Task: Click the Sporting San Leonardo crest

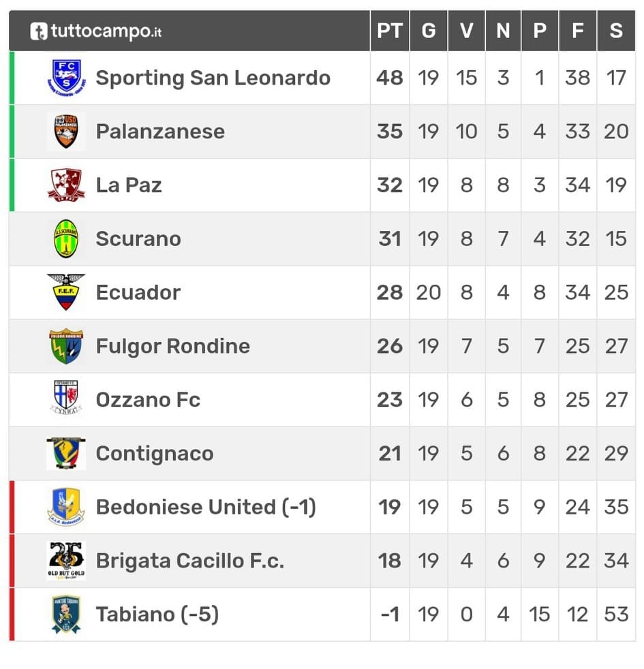Action: [x=66, y=78]
